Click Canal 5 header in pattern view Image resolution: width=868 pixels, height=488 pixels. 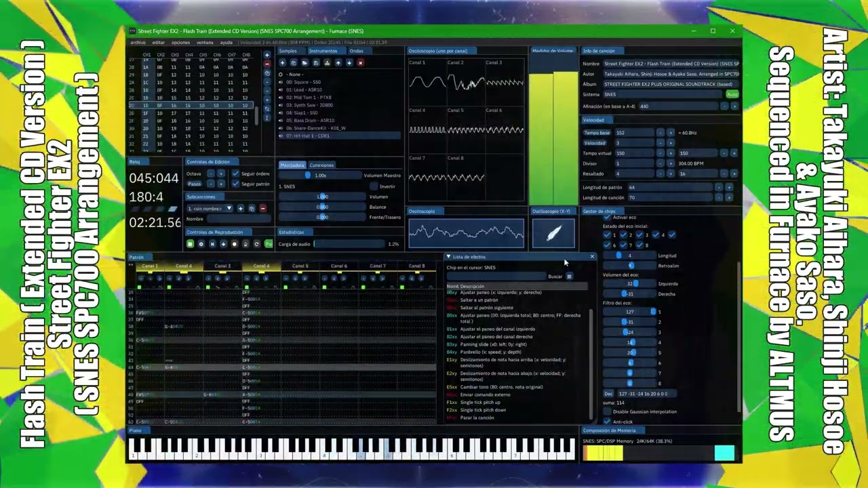300,266
